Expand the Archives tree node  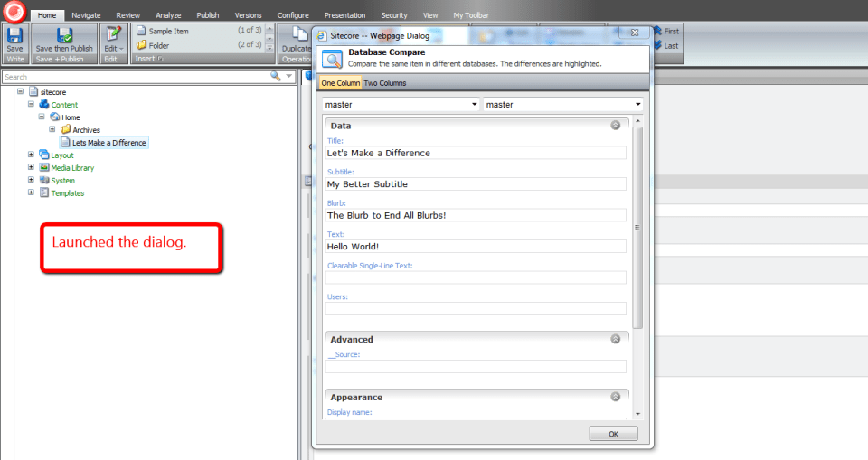[x=52, y=129]
